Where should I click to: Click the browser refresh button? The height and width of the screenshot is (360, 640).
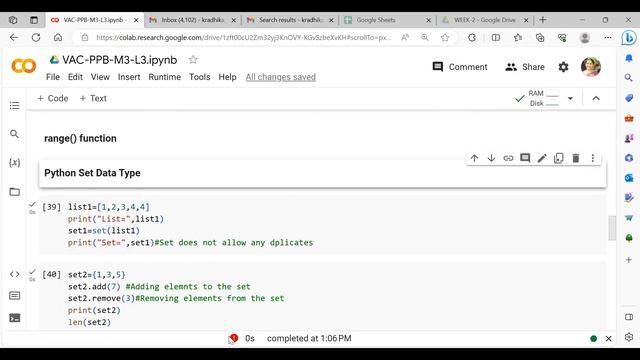36,38
